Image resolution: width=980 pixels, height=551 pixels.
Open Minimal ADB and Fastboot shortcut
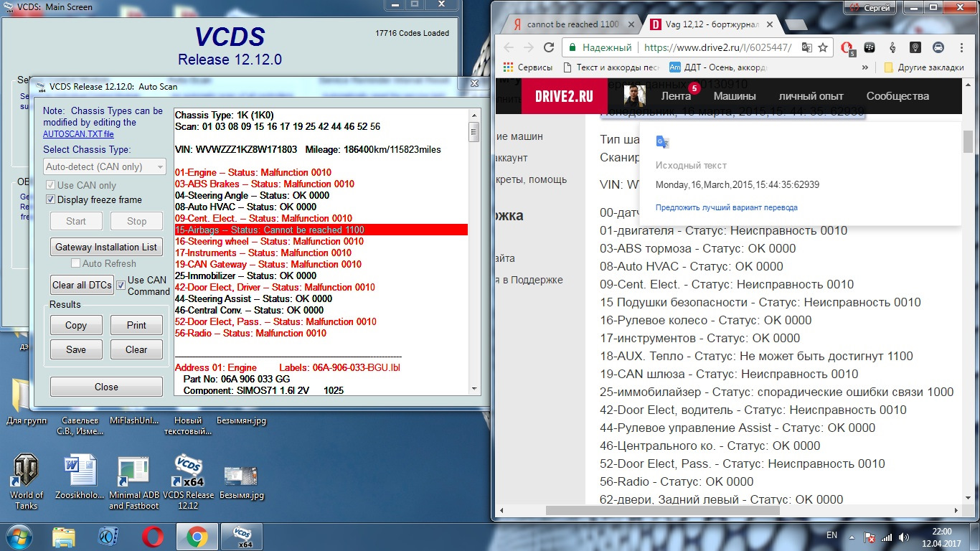pos(133,482)
